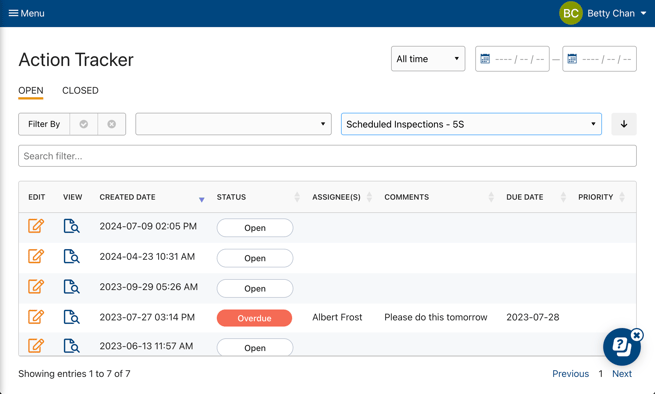This screenshot has height=394, width=655.
Task: Select the 'Please do this tomorrow' comment
Action: [436, 317]
